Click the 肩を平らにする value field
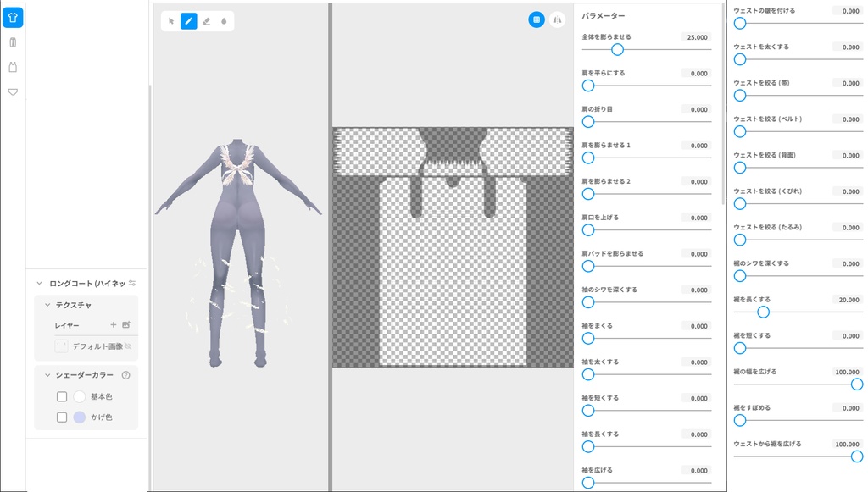Image resolution: width=868 pixels, height=492 pixels. point(696,74)
